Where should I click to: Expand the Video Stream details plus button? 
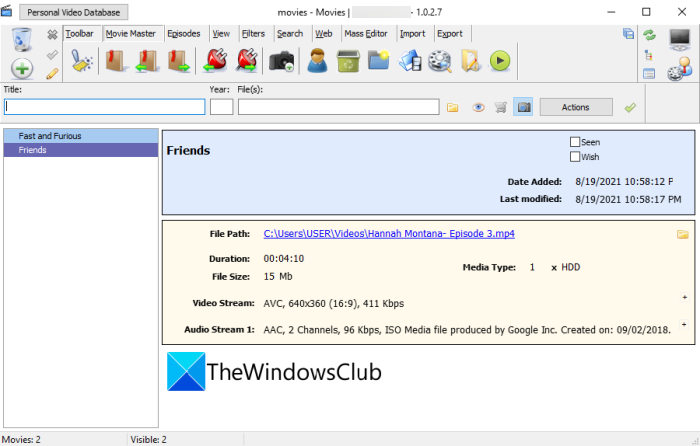684,297
